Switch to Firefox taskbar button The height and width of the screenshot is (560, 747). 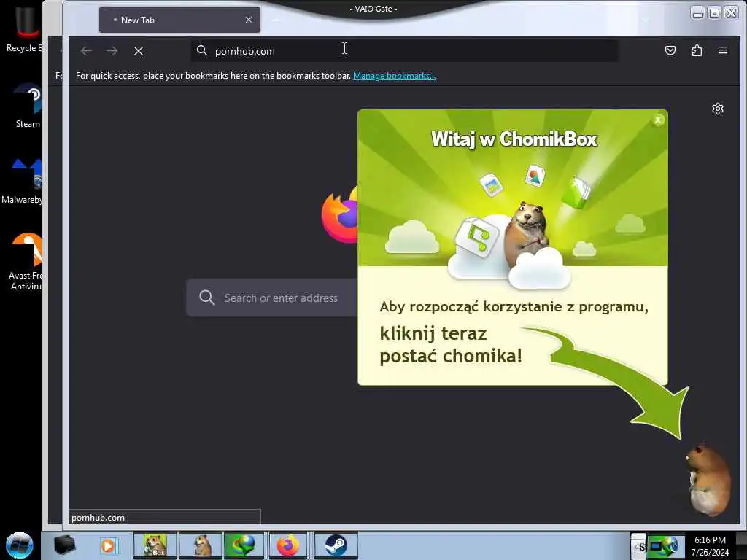(288, 545)
